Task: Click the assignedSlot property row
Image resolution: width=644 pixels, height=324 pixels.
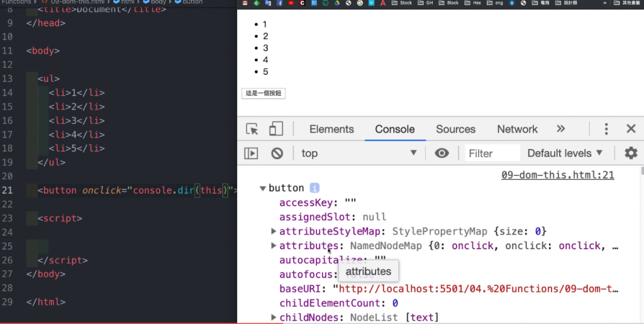Action: coord(333,217)
